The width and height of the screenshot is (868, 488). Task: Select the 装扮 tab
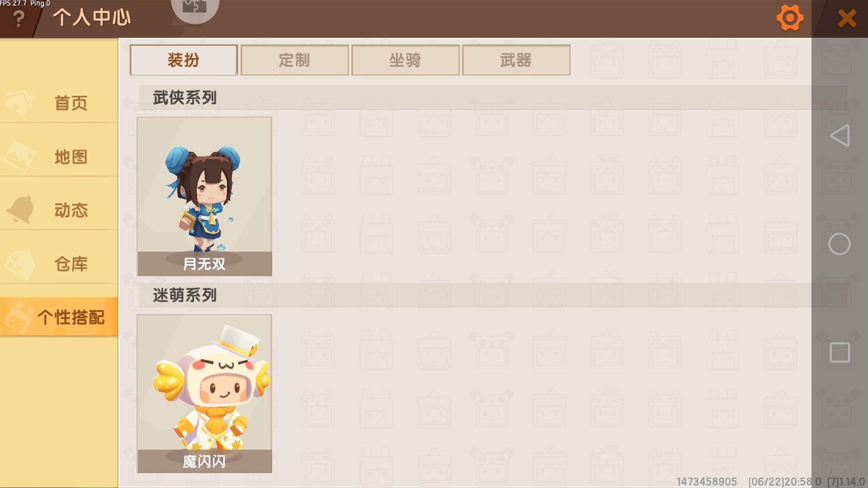coord(184,60)
